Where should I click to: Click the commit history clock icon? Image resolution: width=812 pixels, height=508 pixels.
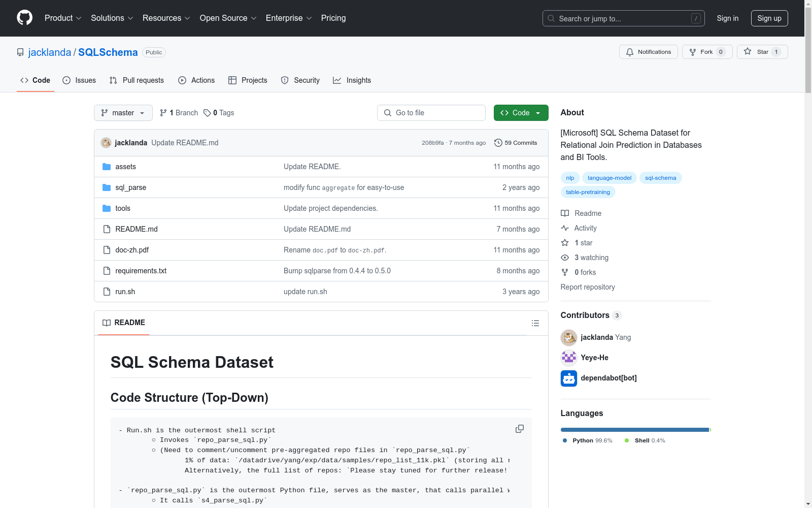point(498,143)
